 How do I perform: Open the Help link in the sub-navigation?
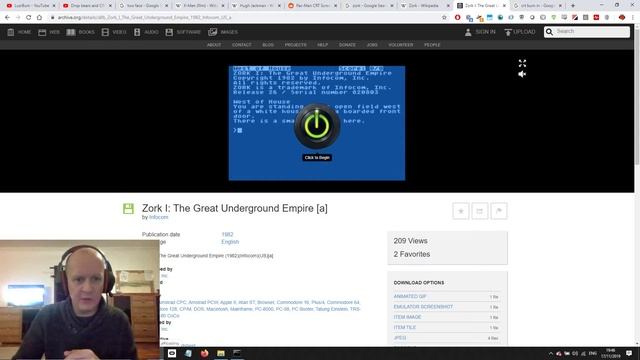322,45
